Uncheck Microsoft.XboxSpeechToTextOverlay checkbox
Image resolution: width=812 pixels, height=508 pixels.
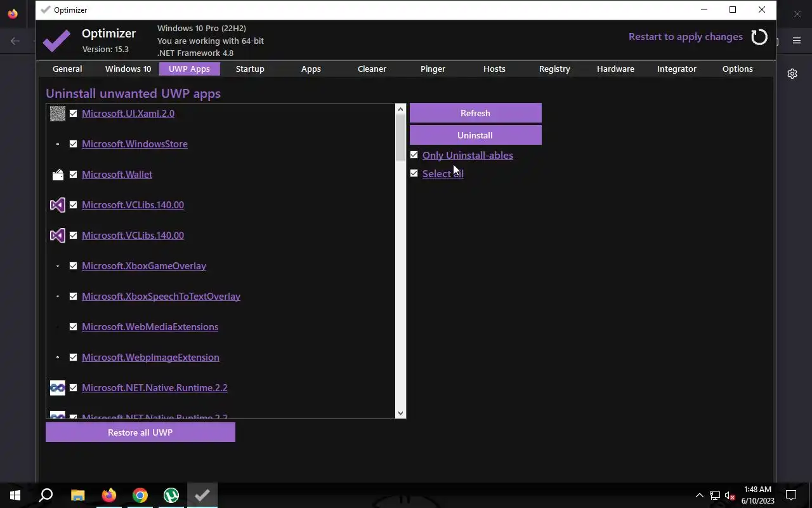(74, 297)
